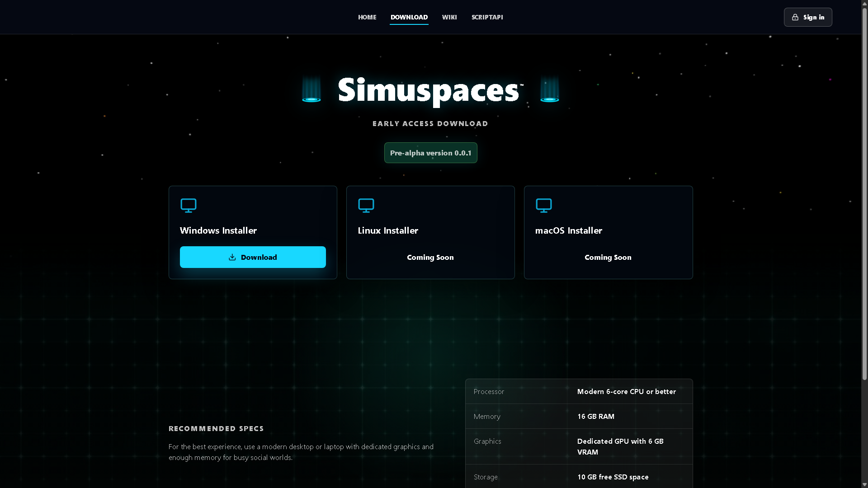The height and width of the screenshot is (488, 868).
Task: Open the HOME navigation link
Action: tap(367, 17)
